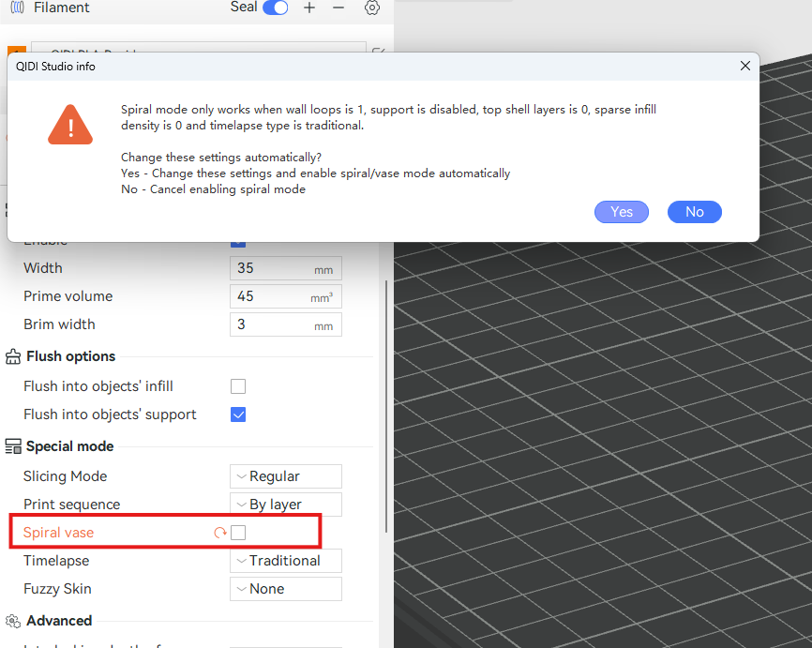Enable the Spiral vase checkbox
Viewport: 812px width, 648px height.
(238, 533)
